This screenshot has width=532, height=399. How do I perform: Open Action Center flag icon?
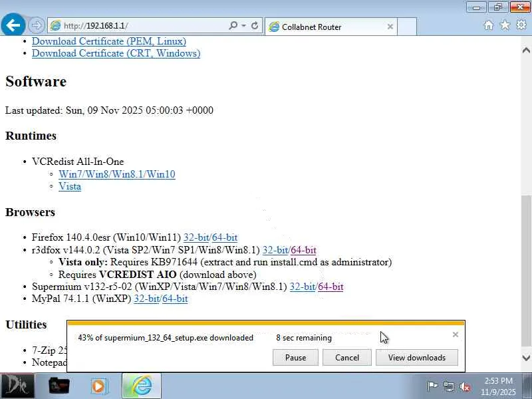(x=432, y=386)
